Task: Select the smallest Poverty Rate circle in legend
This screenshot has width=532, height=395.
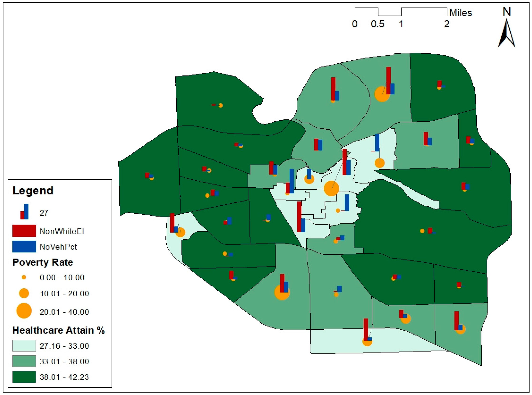Action: point(24,277)
